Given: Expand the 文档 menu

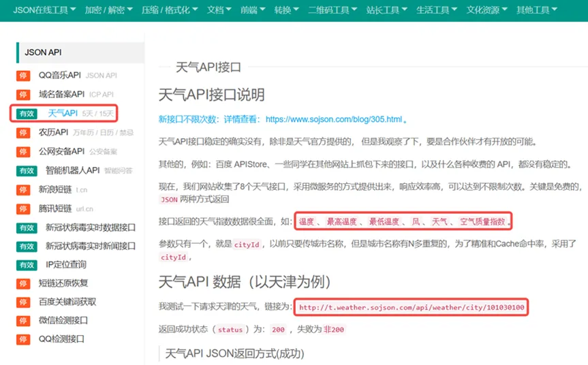Looking at the screenshot, I should 219,10.
